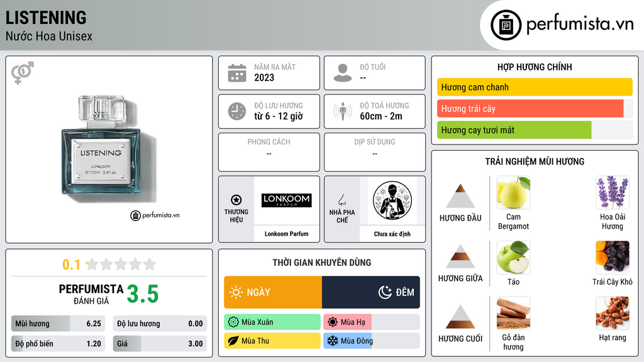644x362 pixels.
Task: Click the Mùa Hạ season bar
Action: coord(372,322)
